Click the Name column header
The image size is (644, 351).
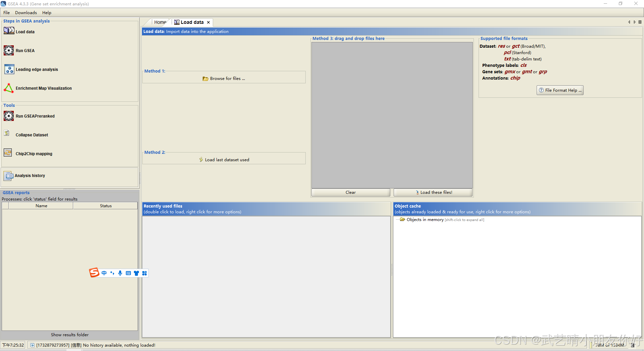coord(41,206)
